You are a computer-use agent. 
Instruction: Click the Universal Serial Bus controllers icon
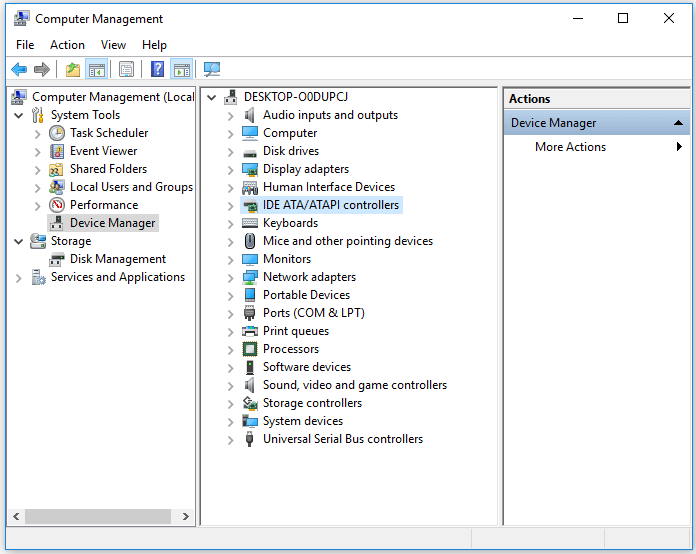250,439
